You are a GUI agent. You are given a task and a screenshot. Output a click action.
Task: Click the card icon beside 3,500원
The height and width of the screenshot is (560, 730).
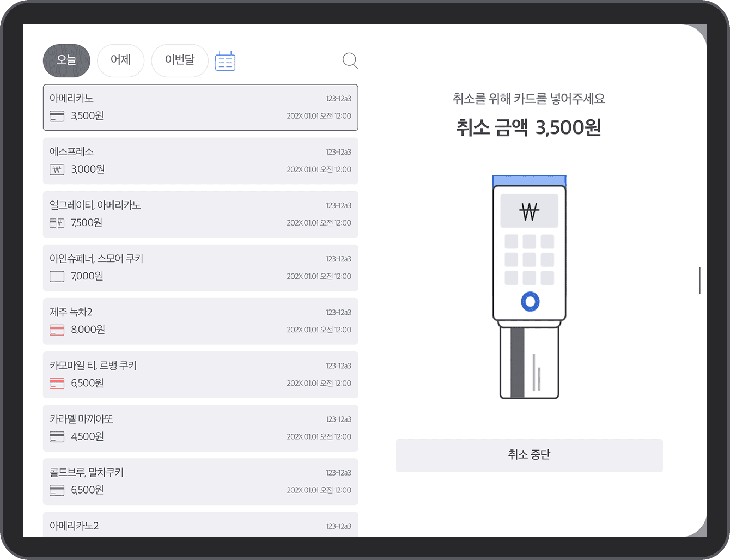click(57, 116)
